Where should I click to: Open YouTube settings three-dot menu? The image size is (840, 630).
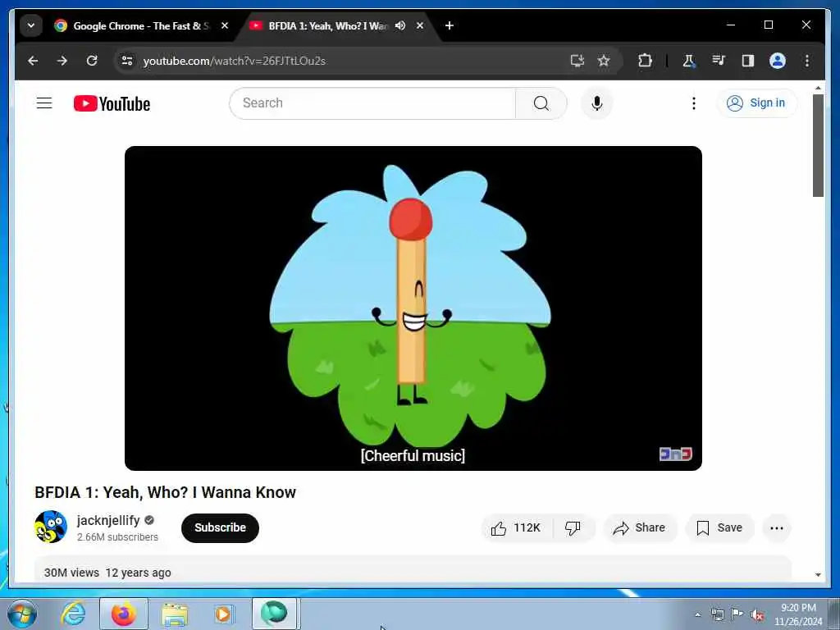pyautogui.click(x=694, y=103)
